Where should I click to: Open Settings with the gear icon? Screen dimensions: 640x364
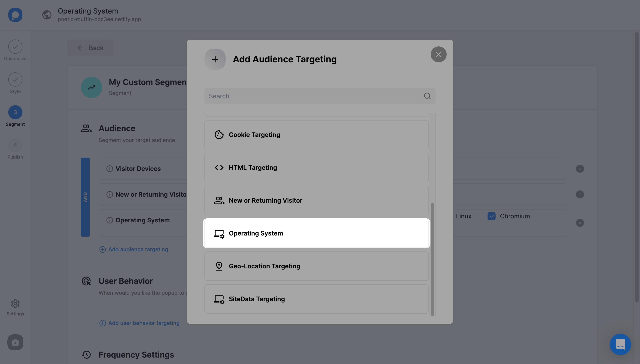(15, 303)
